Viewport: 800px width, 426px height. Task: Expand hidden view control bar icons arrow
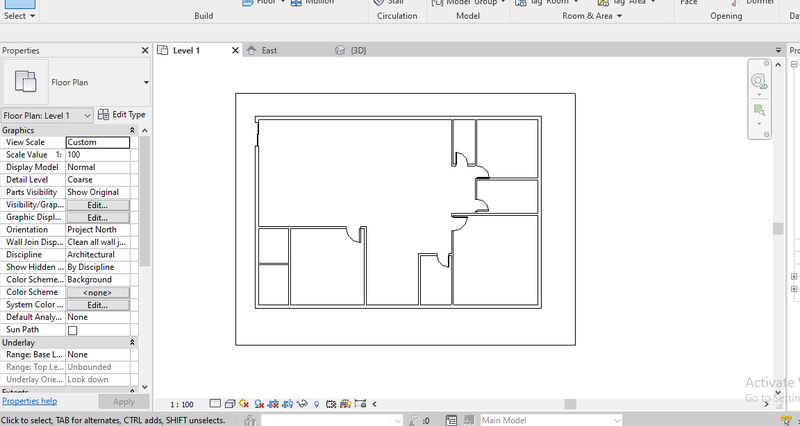tap(374, 404)
